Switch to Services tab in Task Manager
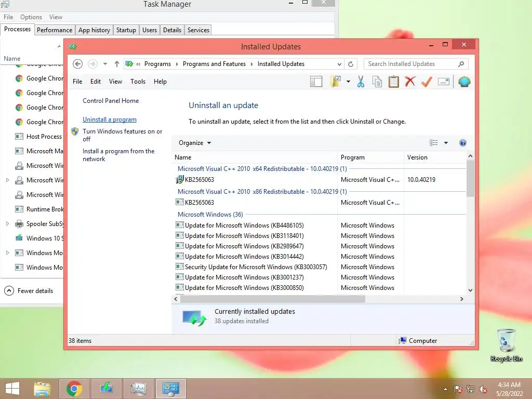532x399 pixels. click(x=198, y=30)
